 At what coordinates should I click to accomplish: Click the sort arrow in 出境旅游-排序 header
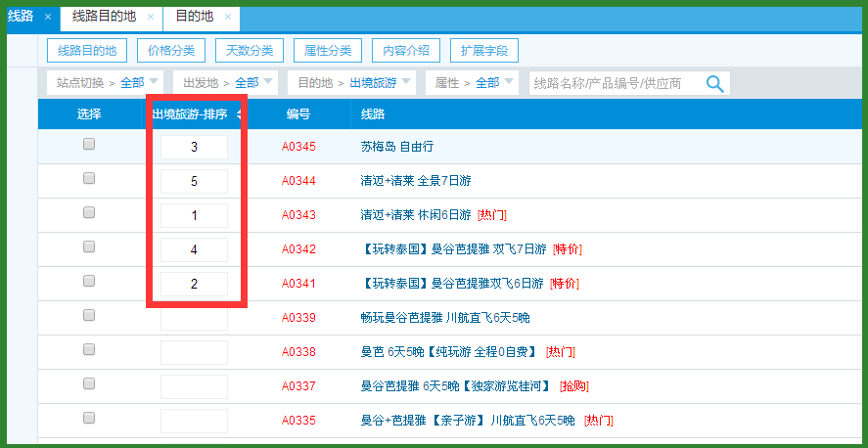point(240,114)
